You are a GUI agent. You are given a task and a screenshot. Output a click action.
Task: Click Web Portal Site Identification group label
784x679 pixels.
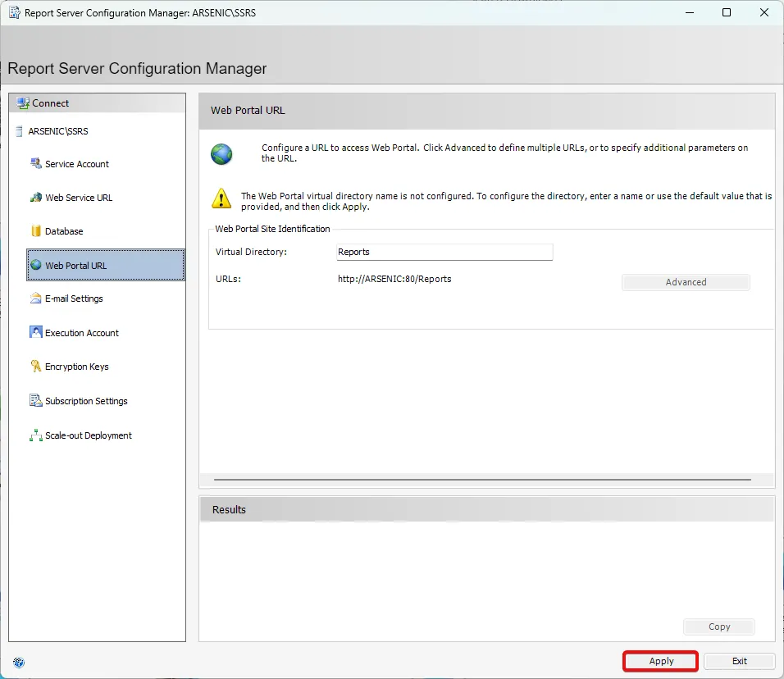click(272, 229)
